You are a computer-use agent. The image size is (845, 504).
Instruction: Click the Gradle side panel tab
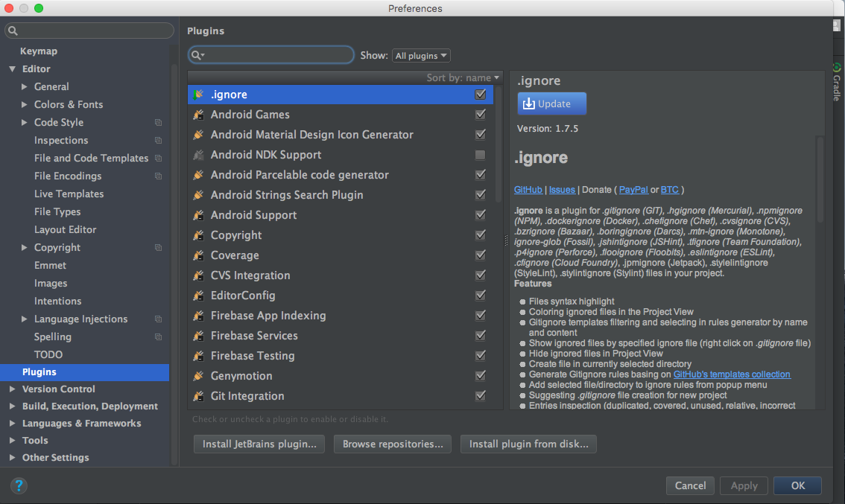836,82
